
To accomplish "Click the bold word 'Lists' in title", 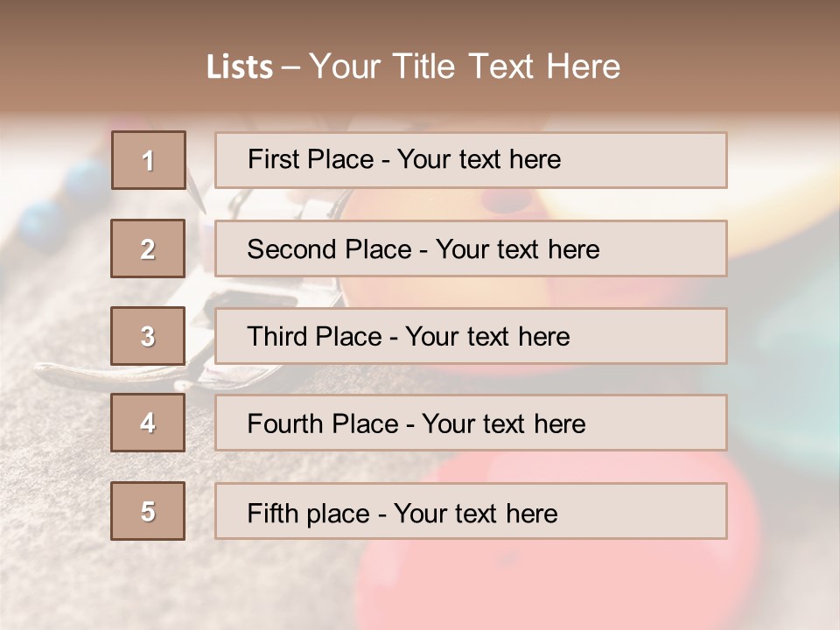I will pos(240,67).
